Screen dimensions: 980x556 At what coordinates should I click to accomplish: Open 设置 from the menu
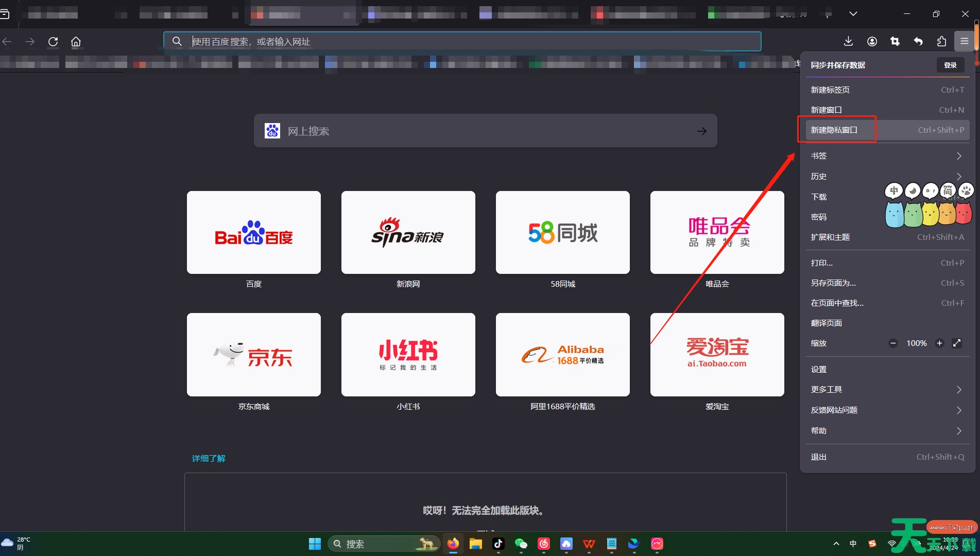pyautogui.click(x=819, y=370)
